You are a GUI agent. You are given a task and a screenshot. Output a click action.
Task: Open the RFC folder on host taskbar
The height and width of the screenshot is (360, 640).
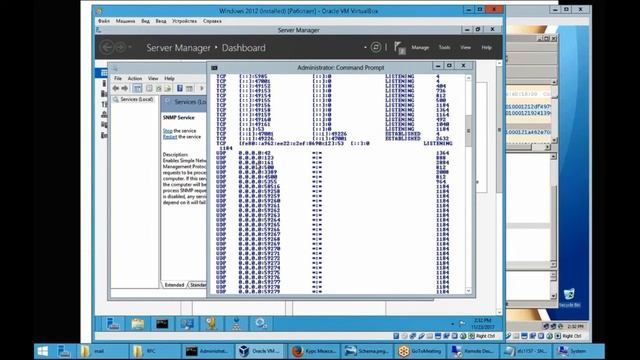pos(154,351)
